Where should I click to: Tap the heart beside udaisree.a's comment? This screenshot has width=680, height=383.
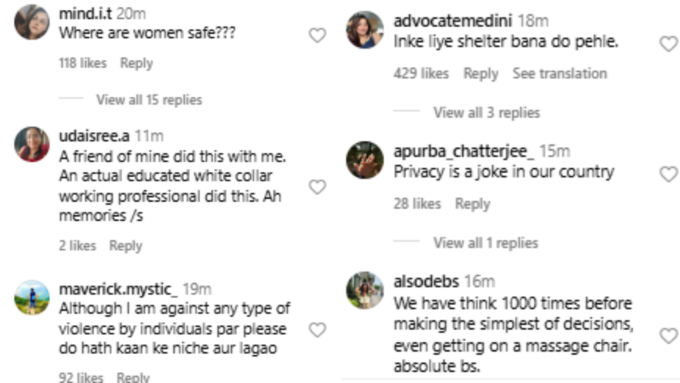point(317,187)
